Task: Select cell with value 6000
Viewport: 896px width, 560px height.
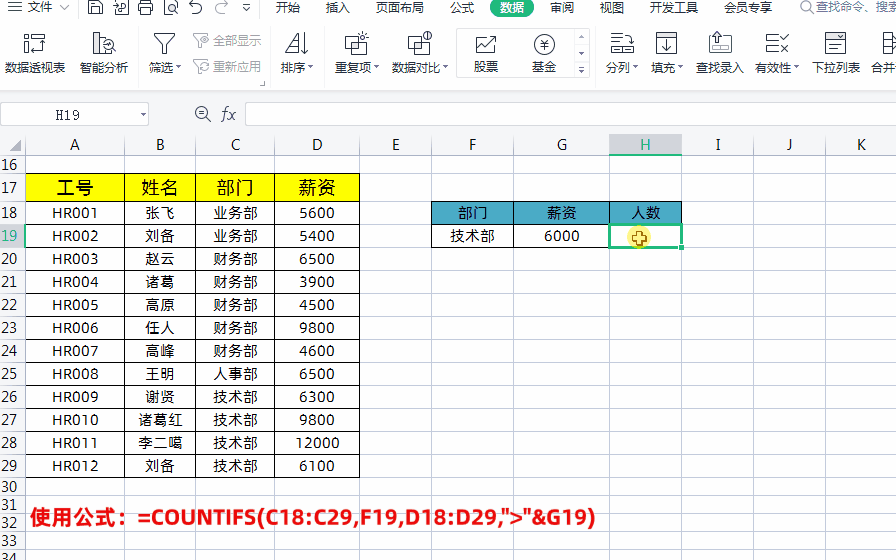Action: [x=562, y=236]
